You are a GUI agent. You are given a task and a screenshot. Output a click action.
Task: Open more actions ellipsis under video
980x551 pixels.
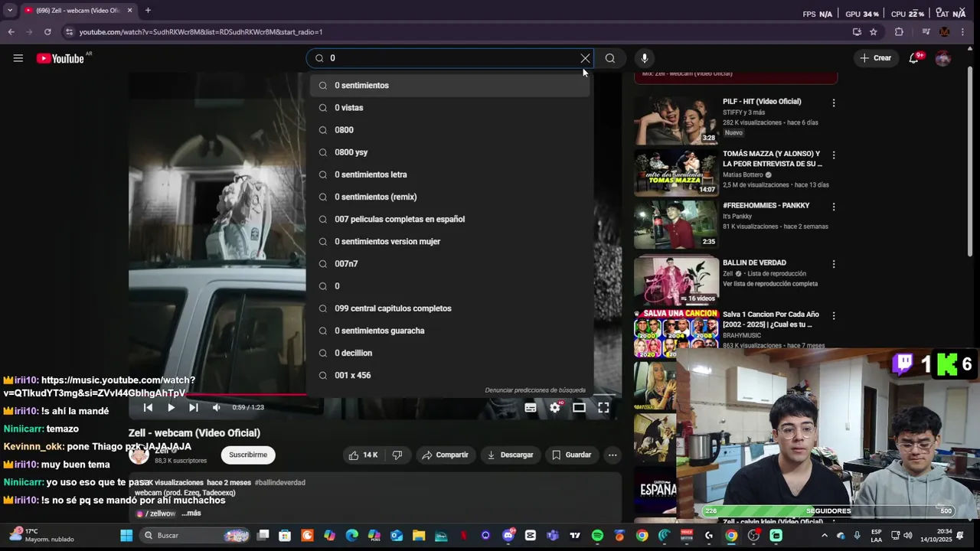pos(612,455)
